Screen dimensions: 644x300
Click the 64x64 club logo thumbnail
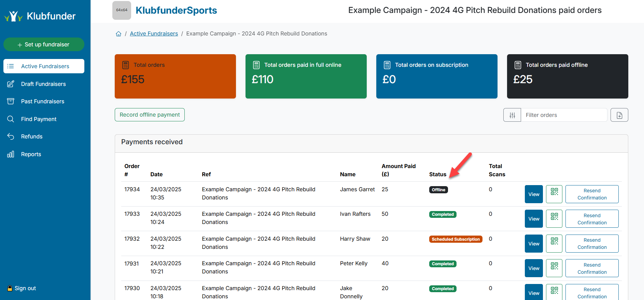click(122, 10)
